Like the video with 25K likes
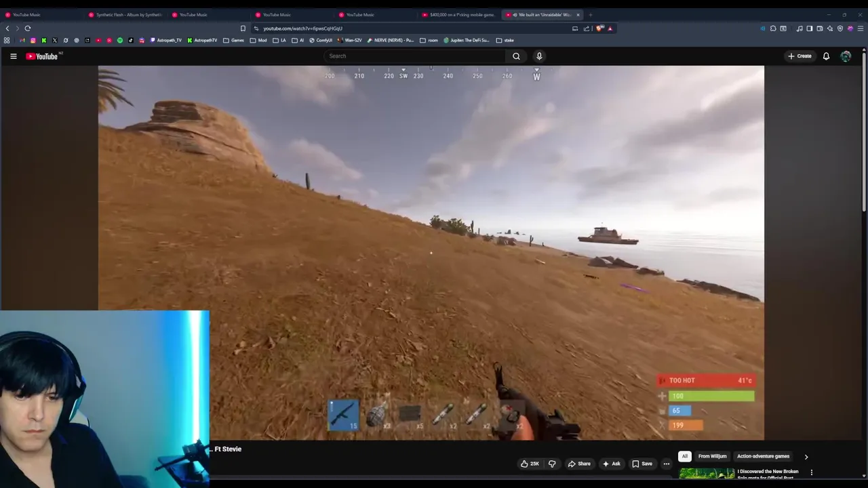868x488 pixels. 530,464
